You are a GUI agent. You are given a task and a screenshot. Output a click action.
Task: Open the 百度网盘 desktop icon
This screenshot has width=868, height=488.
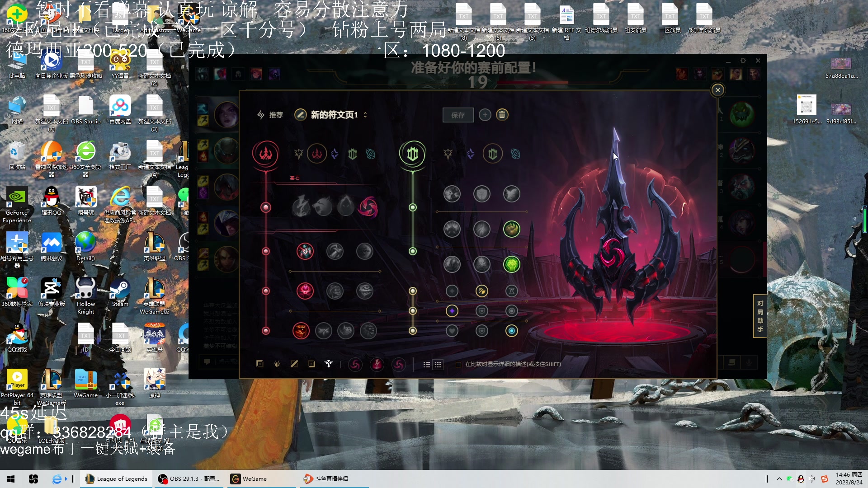[x=120, y=110]
